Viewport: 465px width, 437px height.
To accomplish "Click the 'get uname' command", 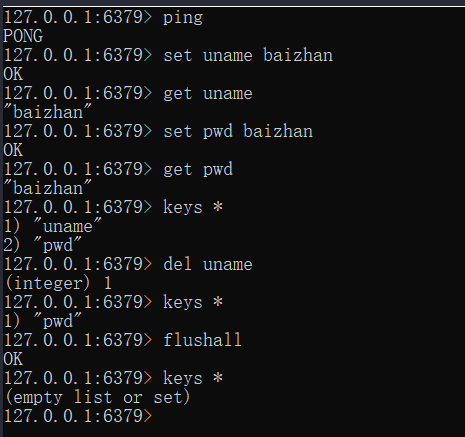I will [208, 93].
